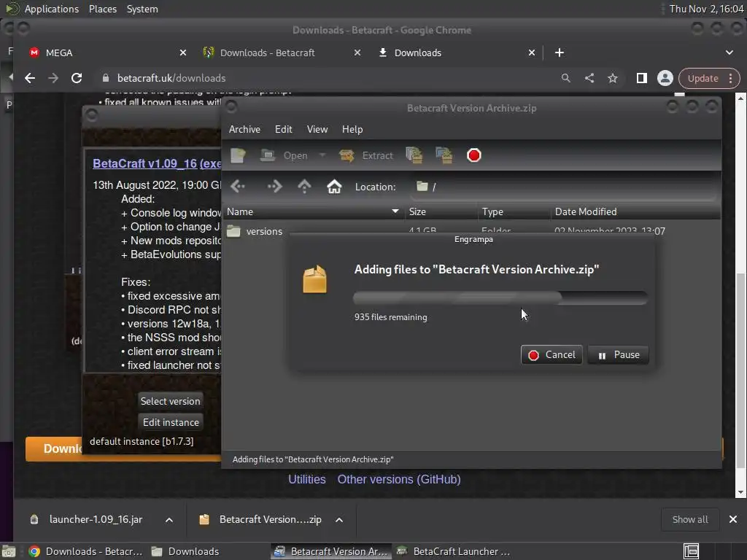Screen dimensions: 747x560
Task: Click the add files icon in Engrampa toolbar
Action: 414,155
